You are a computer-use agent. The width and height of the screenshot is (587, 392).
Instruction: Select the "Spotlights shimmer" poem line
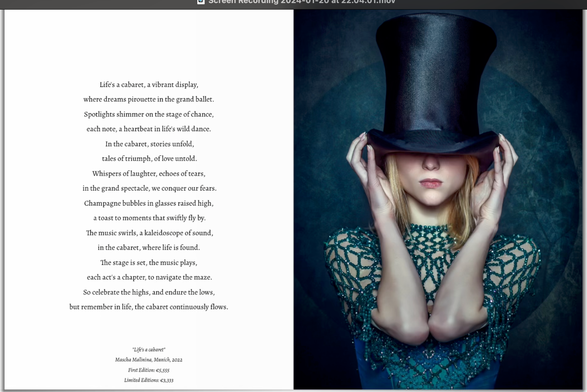pyautogui.click(x=149, y=114)
